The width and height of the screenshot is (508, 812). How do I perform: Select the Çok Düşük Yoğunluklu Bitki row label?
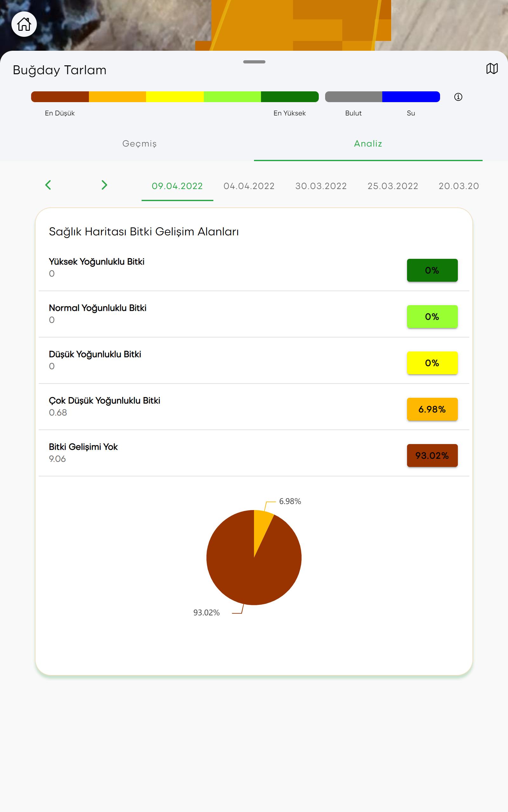[x=104, y=401]
